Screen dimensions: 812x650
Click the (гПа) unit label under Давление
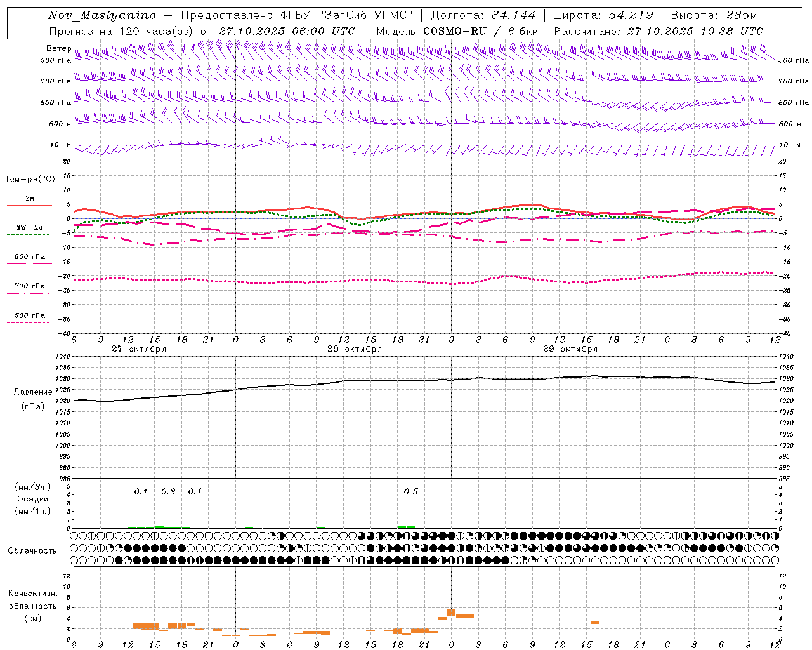point(33,406)
